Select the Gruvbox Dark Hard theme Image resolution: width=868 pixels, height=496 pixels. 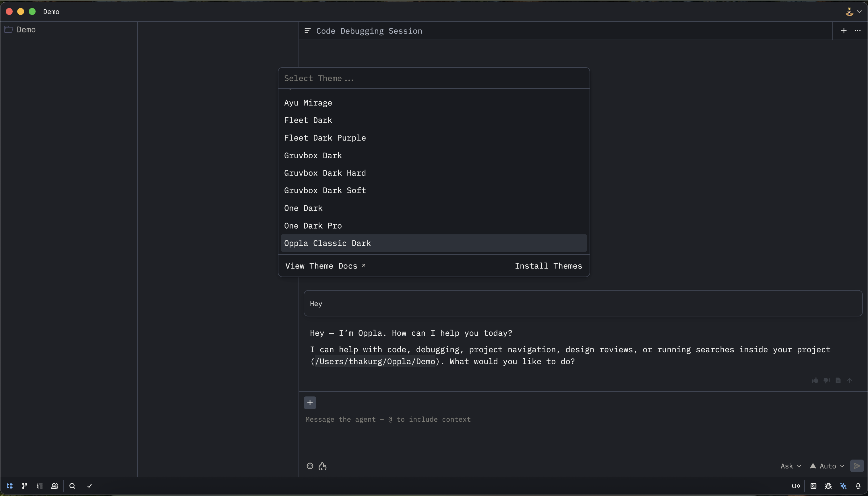[434, 173]
